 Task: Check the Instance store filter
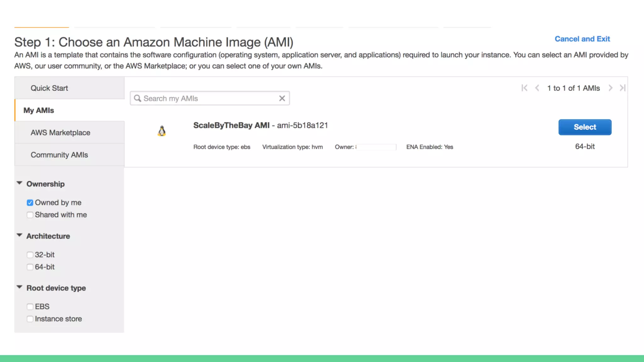(x=30, y=319)
